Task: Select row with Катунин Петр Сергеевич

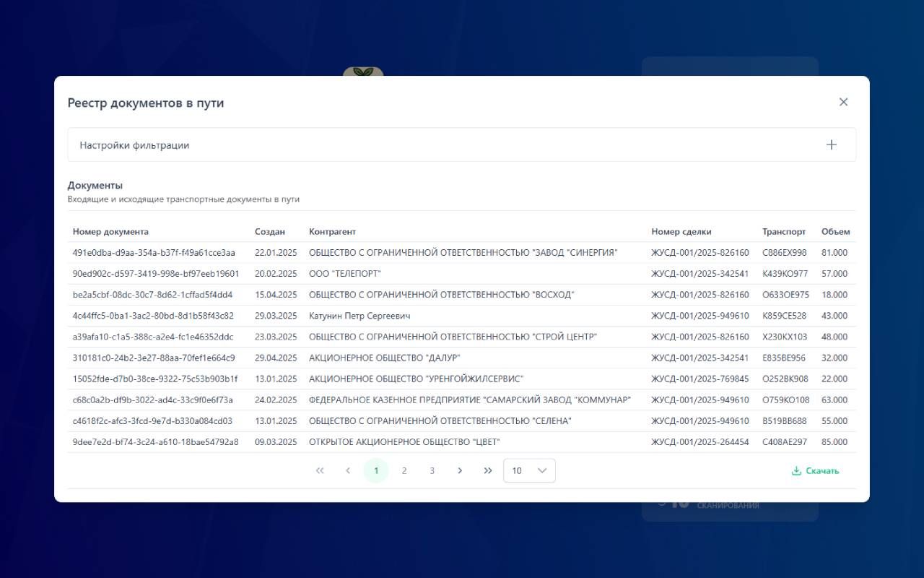Action: [359, 316]
